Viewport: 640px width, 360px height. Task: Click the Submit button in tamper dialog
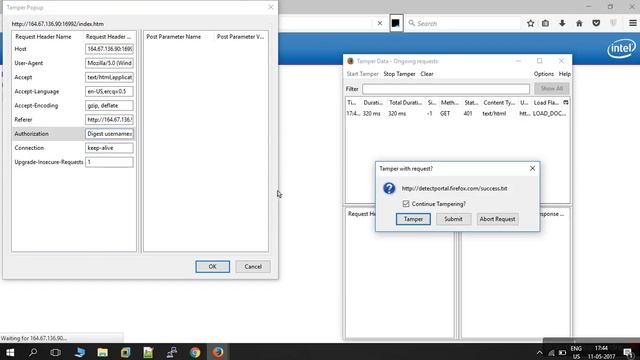tap(453, 219)
